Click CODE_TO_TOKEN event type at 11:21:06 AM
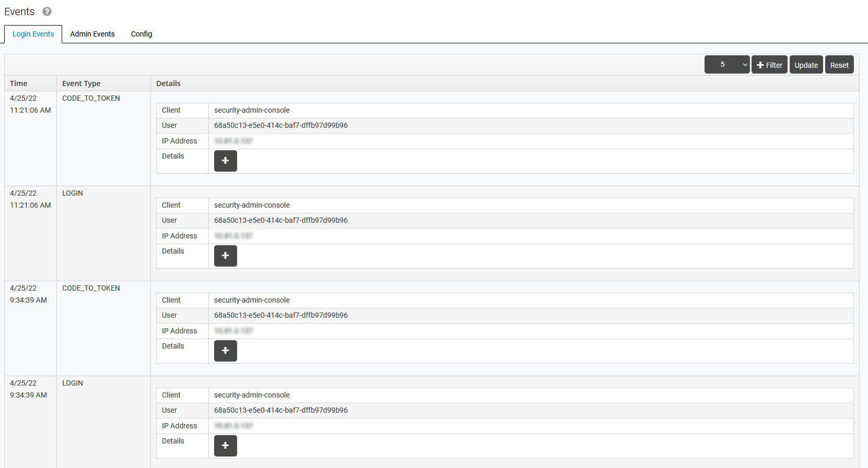Viewport: 868px width, 468px height. pos(91,98)
